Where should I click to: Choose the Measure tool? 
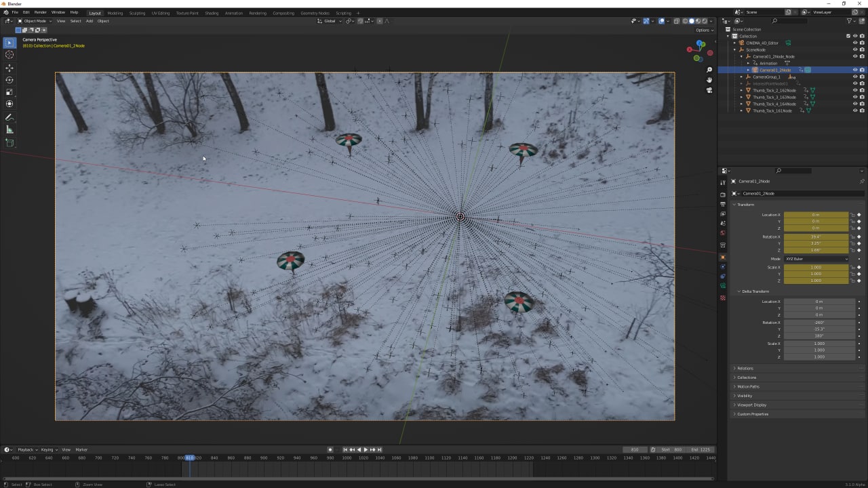click(9, 129)
